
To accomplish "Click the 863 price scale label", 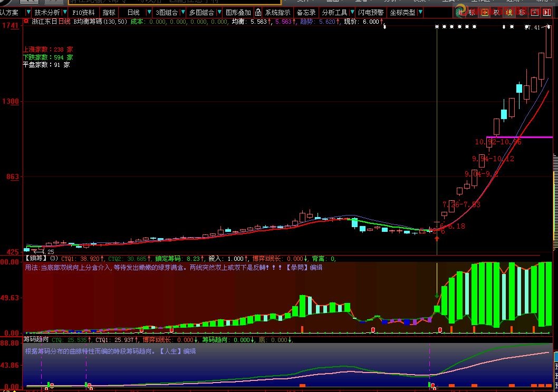I will (13, 177).
